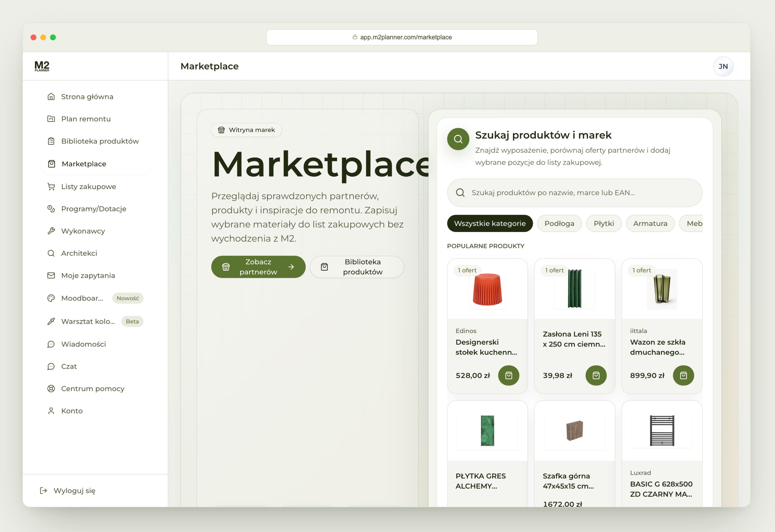Click the Wyloguj się logout icon
Screen dimensions: 775x532
click(43, 490)
